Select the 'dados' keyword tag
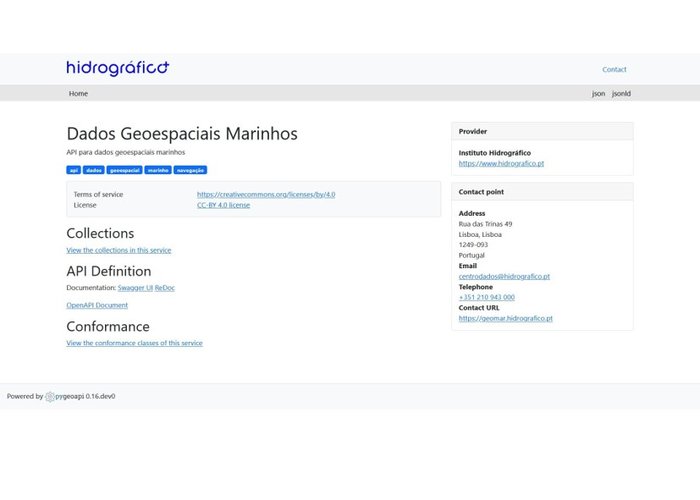 tap(94, 170)
